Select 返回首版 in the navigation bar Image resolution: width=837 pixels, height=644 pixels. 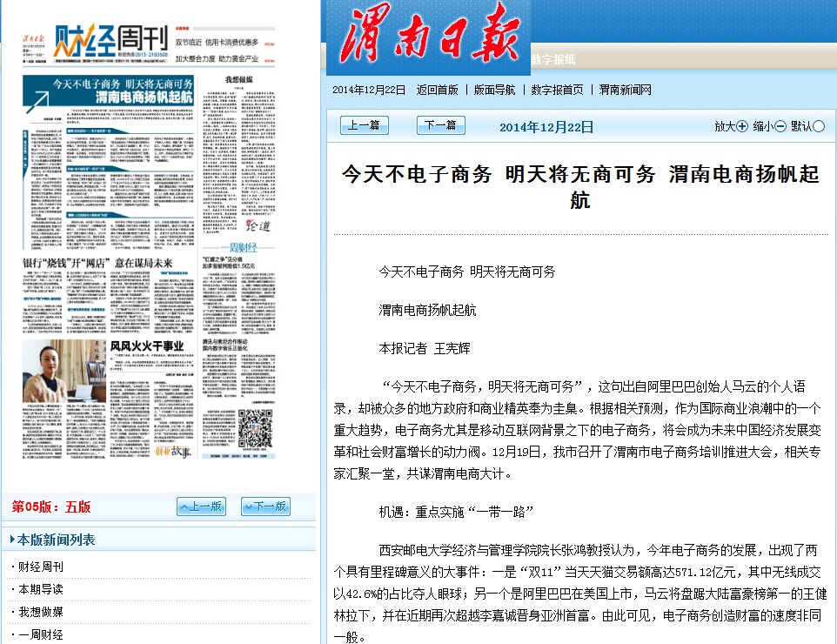tap(437, 90)
